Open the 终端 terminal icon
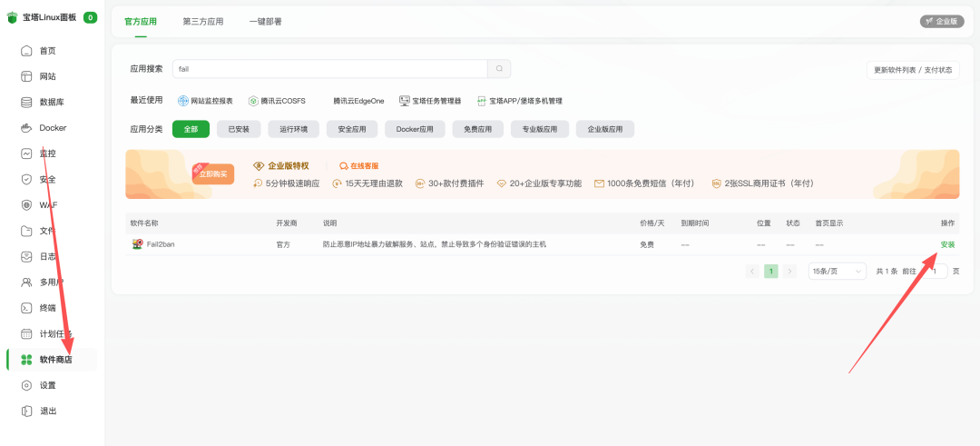 (x=26, y=308)
